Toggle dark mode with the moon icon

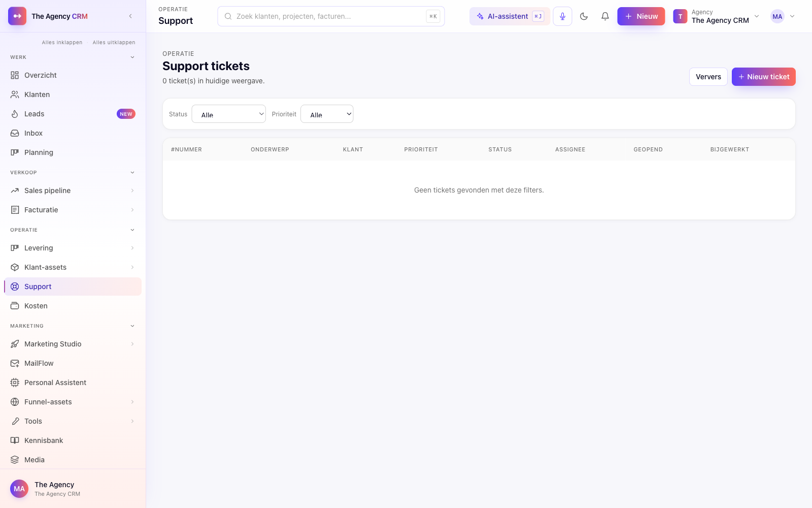[584, 16]
